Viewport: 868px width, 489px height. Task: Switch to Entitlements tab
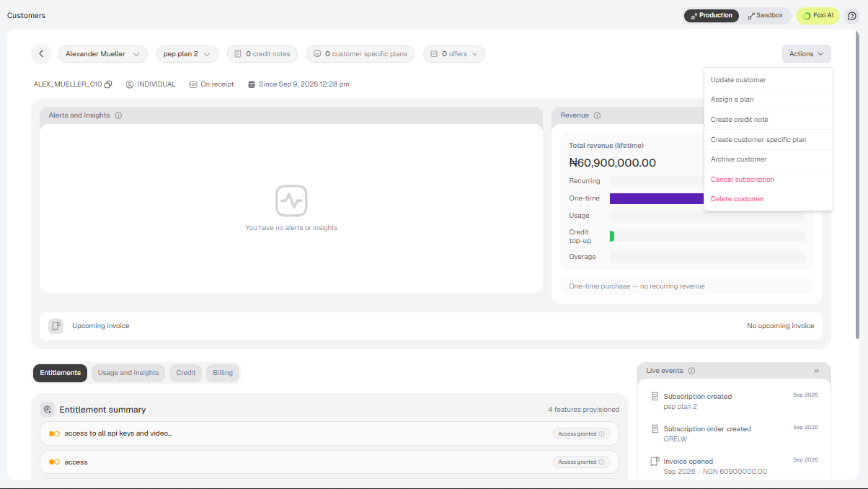coord(60,373)
